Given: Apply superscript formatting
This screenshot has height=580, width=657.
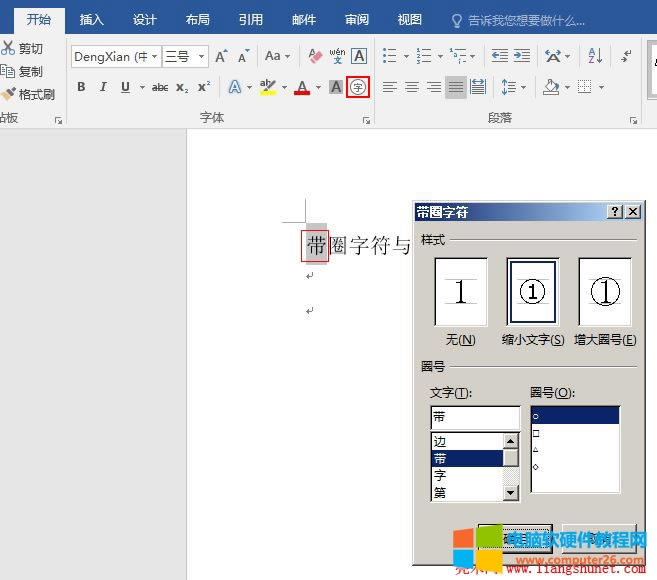Looking at the screenshot, I should point(204,87).
